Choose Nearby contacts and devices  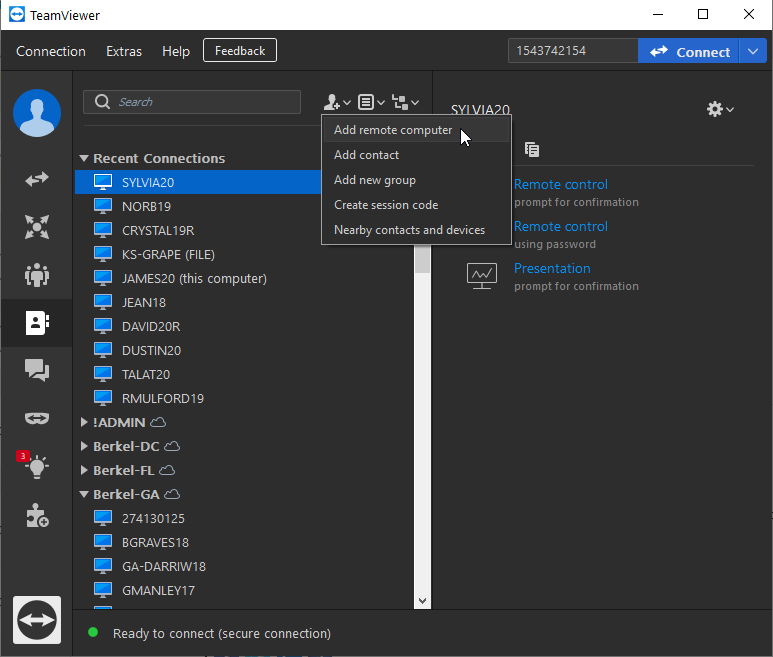coord(416,230)
